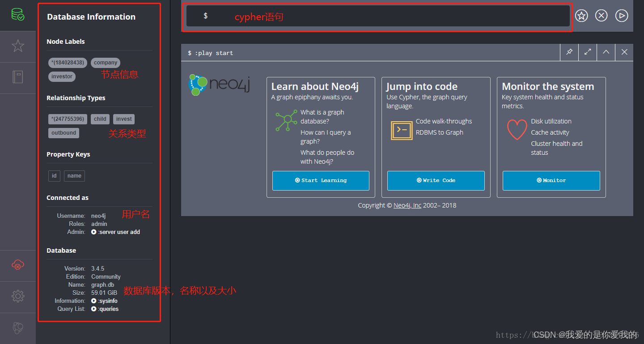Click the 'Monitor the system' heading

click(548, 86)
